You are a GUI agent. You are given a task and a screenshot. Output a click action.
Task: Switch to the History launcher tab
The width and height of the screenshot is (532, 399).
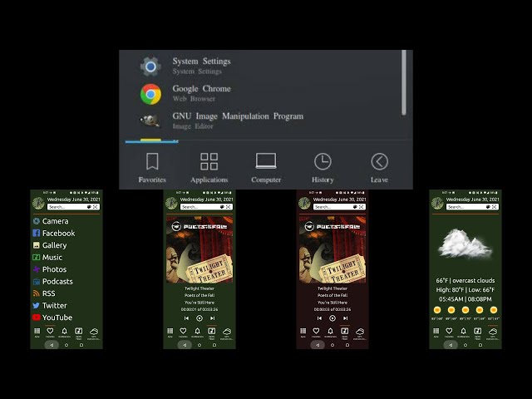pos(323,168)
